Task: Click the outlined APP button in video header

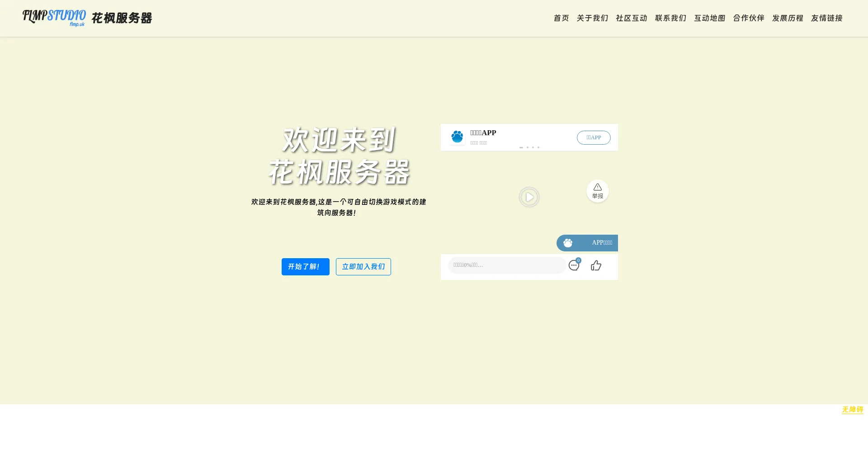Action: tap(593, 137)
